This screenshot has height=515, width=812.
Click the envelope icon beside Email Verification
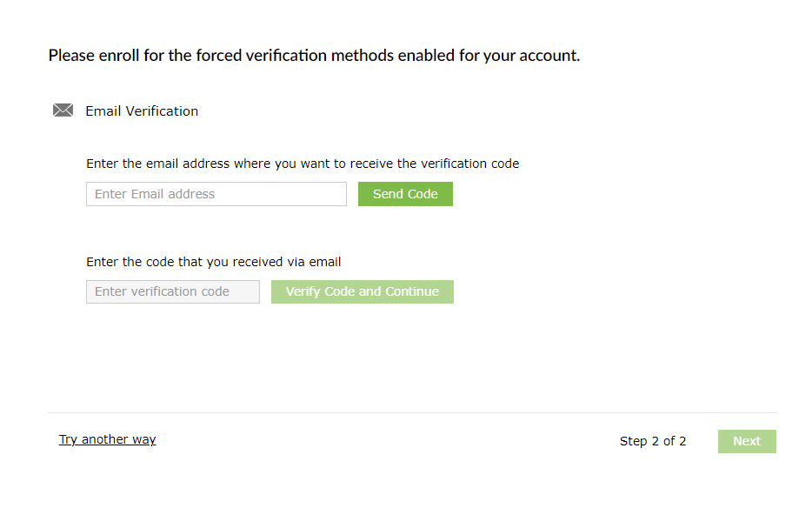pyautogui.click(x=63, y=110)
